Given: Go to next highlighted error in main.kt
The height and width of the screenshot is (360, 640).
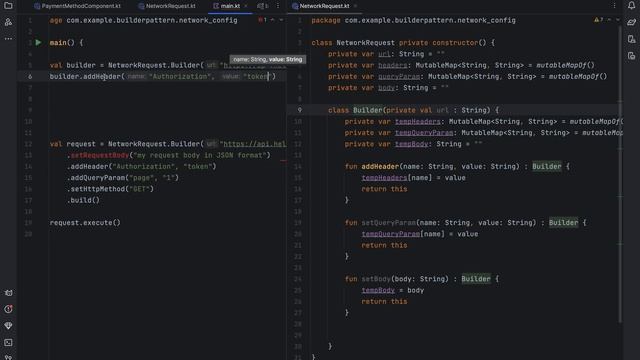Looking at the screenshot, I should pyautogui.click(x=281, y=20).
